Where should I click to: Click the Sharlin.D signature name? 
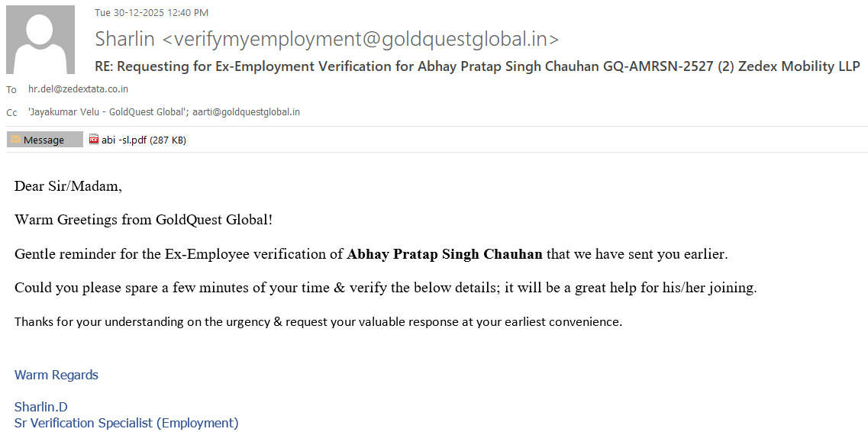point(41,407)
